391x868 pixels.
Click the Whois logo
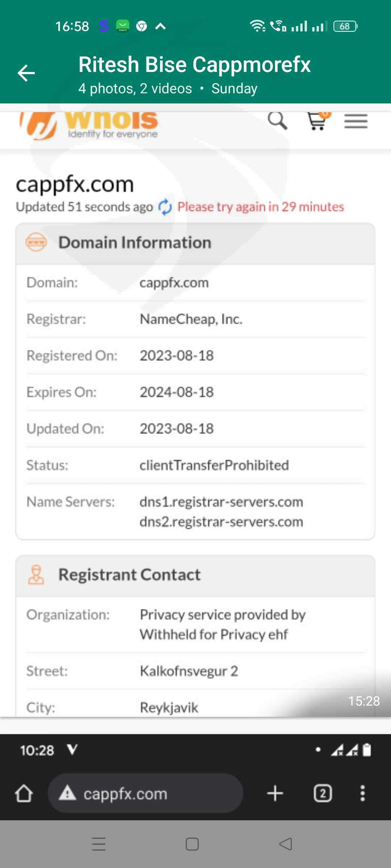point(89,124)
